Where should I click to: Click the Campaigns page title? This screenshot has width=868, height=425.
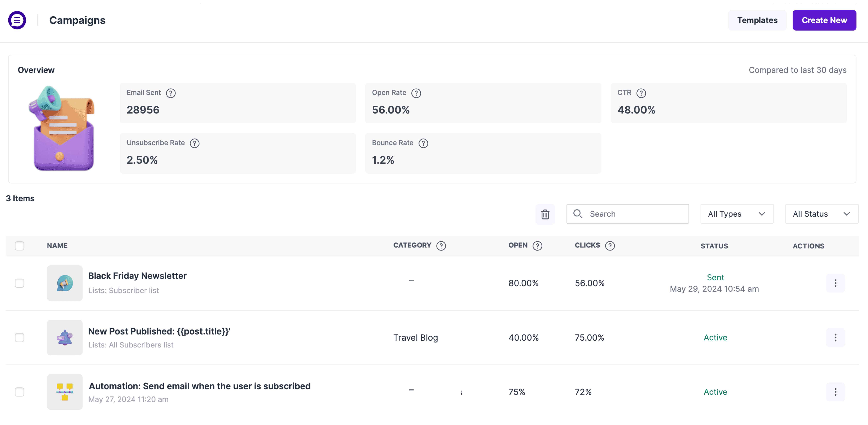pos(77,20)
